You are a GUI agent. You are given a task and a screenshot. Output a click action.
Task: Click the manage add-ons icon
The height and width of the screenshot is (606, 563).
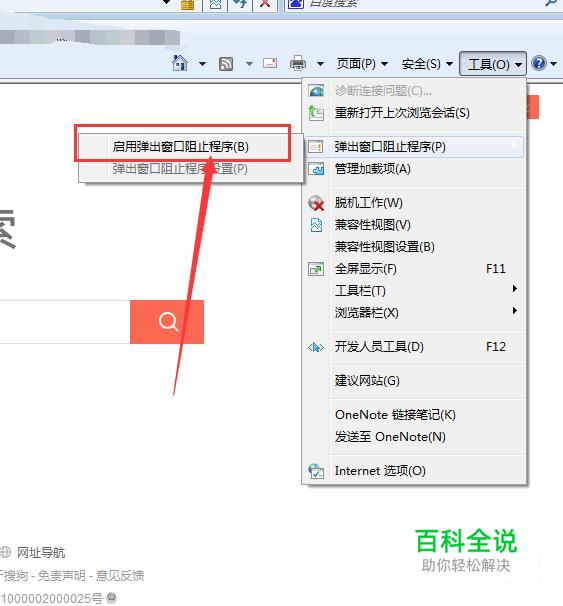coord(316,169)
